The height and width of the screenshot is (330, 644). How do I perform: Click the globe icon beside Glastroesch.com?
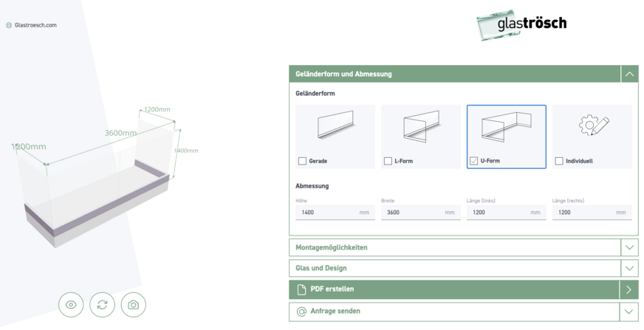[x=9, y=25]
